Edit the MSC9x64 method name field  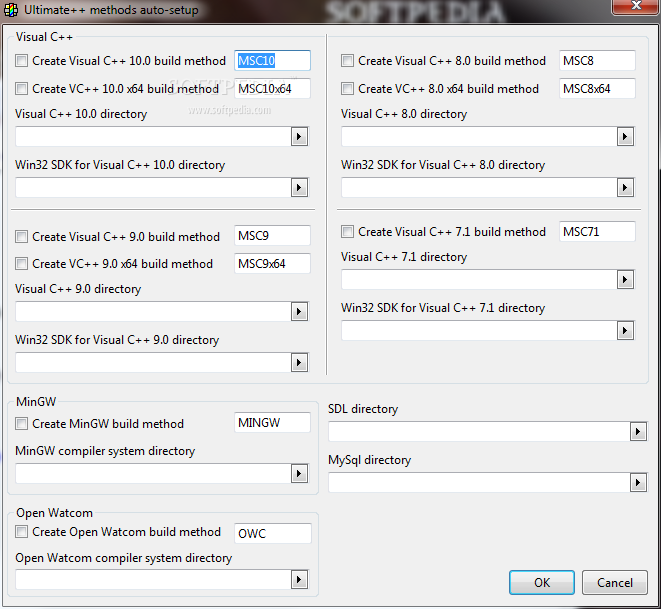[x=272, y=263]
